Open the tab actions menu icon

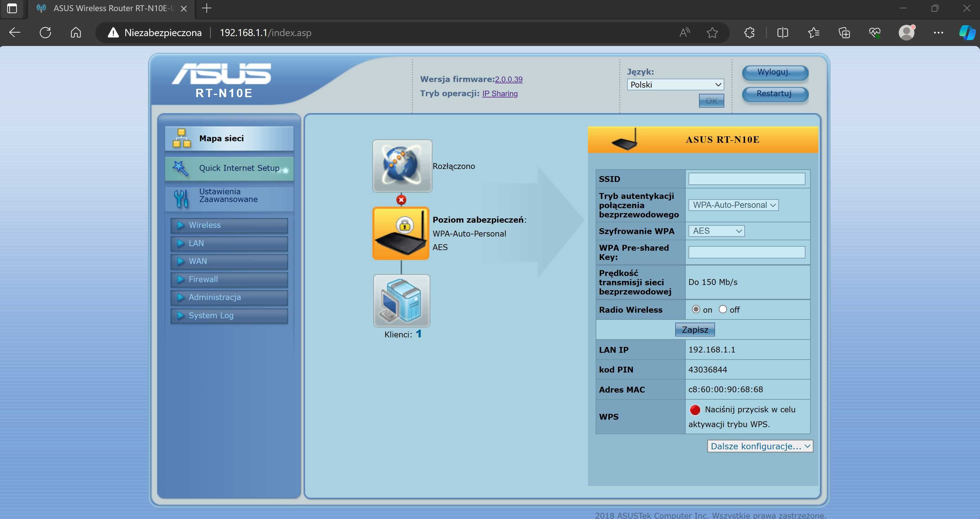(x=12, y=8)
